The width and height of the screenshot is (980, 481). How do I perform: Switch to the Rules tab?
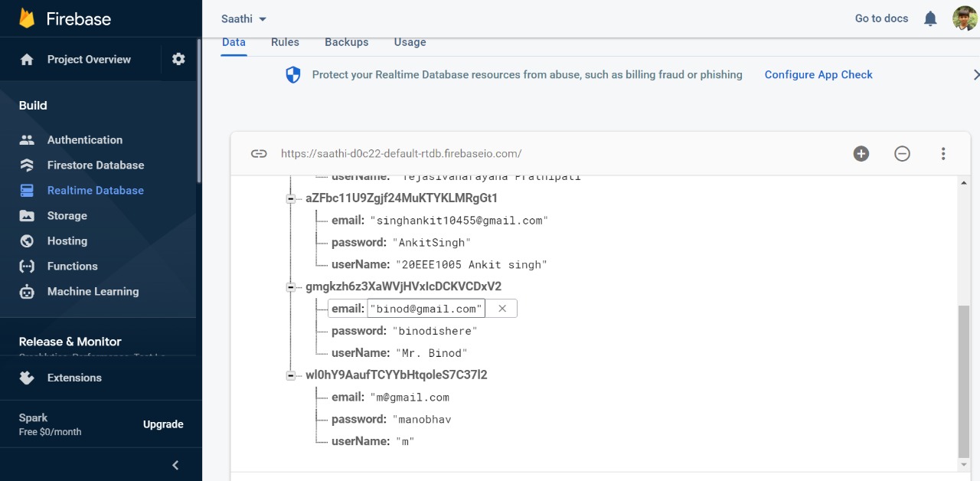(285, 42)
